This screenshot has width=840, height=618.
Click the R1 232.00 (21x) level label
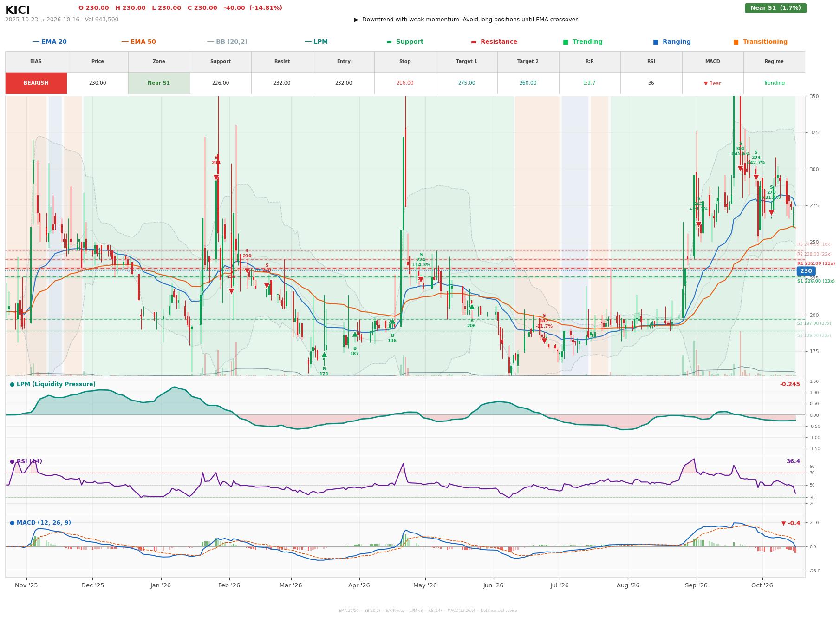816,263
